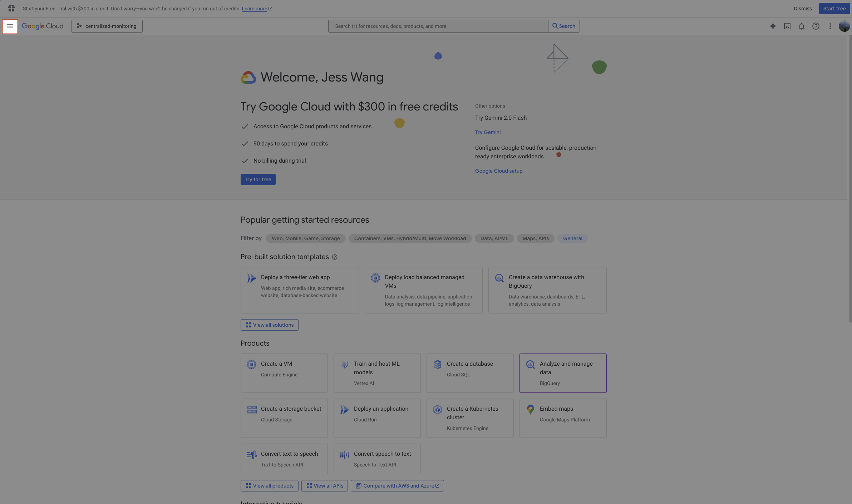
Task: Open the three-dot settings and utilities menu
Action: tap(830, 26)
